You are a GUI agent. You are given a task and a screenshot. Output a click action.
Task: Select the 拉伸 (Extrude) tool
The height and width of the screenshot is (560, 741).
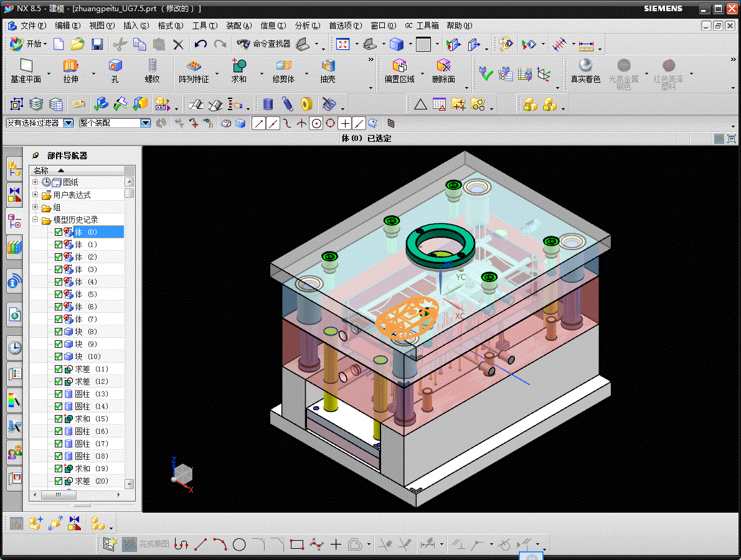[70, 71]
